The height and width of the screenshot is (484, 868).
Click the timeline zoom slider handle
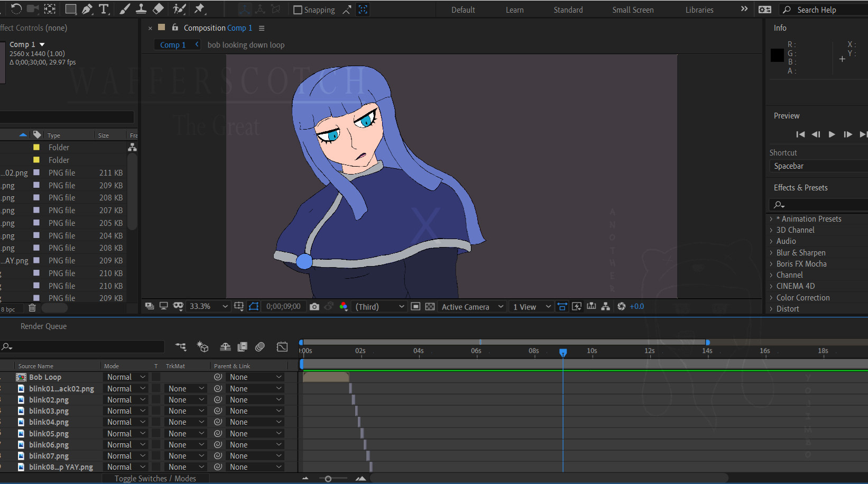tap(328, 479)
